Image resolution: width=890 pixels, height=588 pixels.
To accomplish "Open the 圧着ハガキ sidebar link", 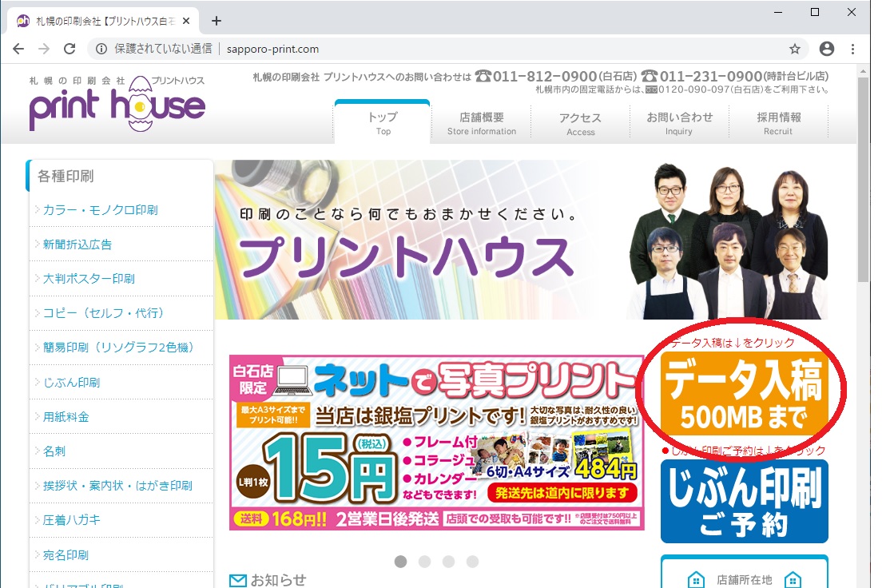I will [72, 520].
